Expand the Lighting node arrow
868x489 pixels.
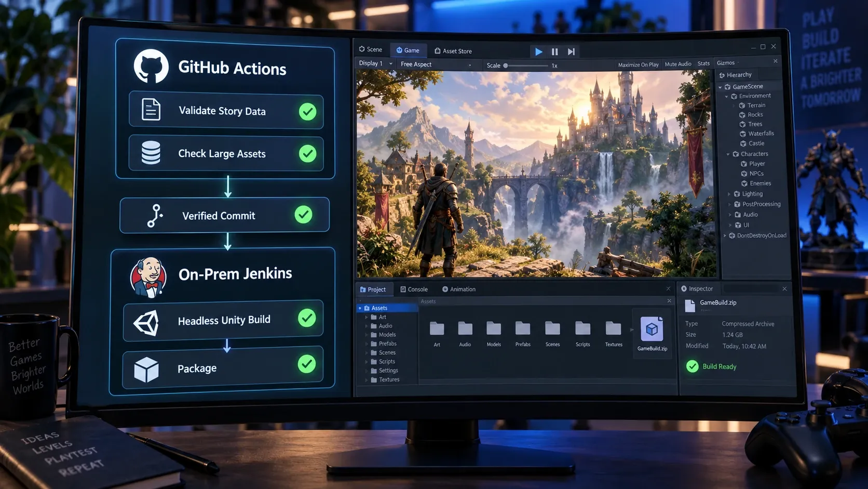729,194
